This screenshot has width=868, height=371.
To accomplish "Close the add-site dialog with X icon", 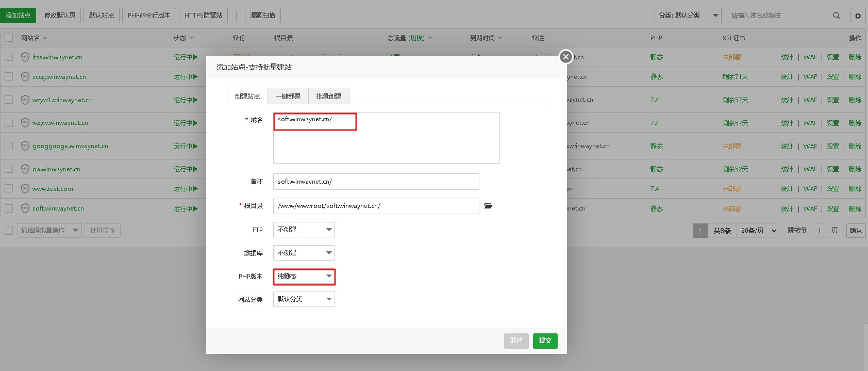I will (x=566, y=57).
